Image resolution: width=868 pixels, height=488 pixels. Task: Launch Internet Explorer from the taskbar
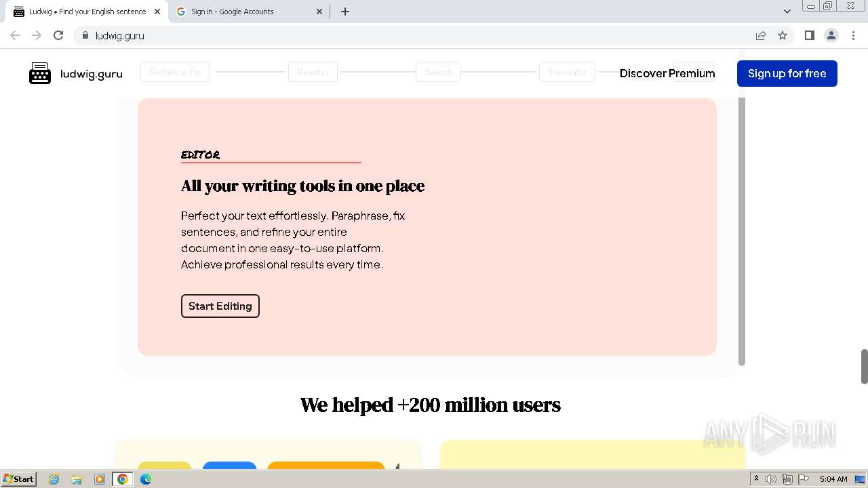54,479
